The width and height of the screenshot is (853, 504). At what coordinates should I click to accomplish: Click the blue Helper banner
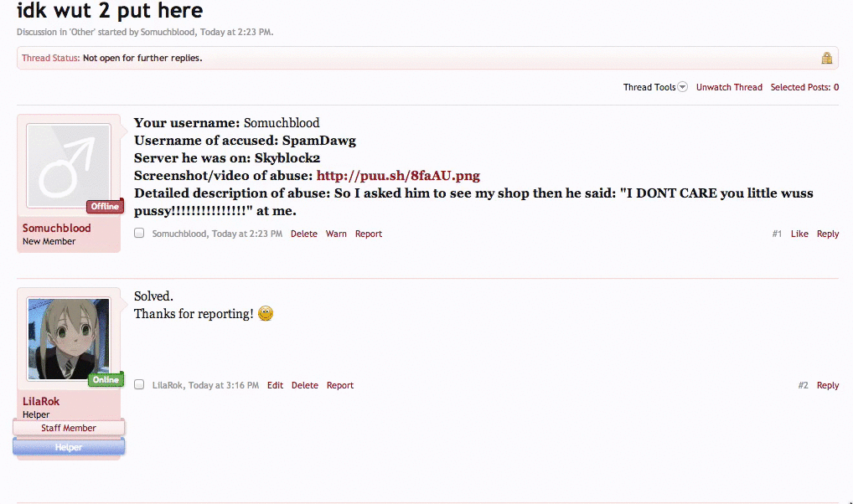69,447
